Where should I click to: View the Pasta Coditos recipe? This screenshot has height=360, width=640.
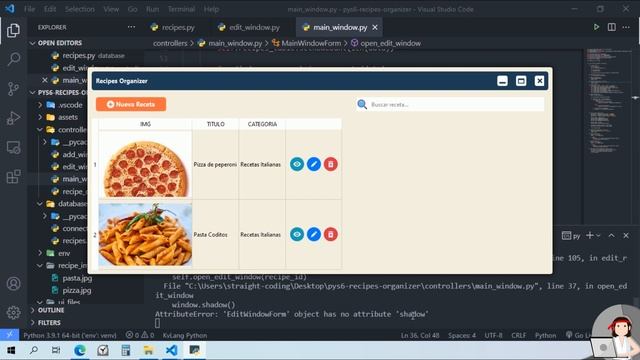297,234
